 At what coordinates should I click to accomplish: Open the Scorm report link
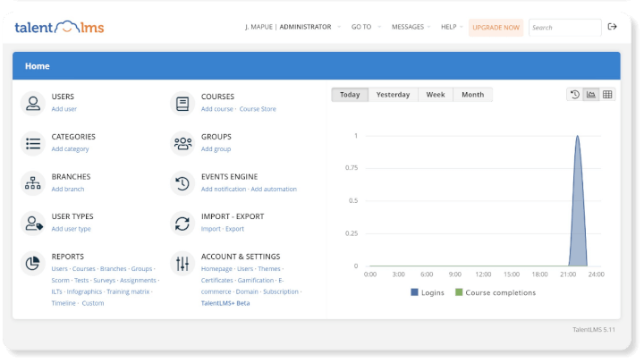61,280
